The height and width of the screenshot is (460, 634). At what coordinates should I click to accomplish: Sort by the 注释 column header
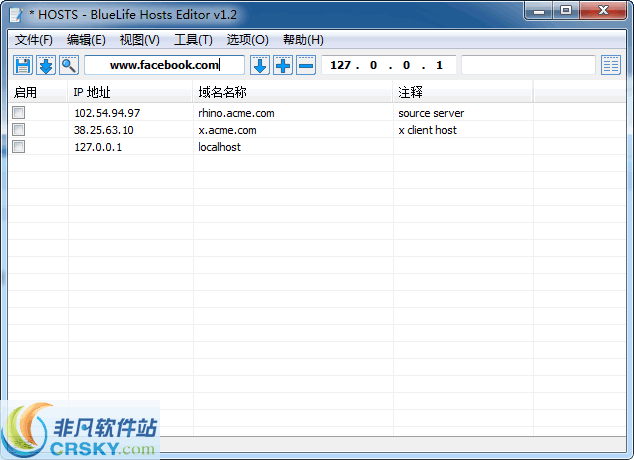click(463, 93)
